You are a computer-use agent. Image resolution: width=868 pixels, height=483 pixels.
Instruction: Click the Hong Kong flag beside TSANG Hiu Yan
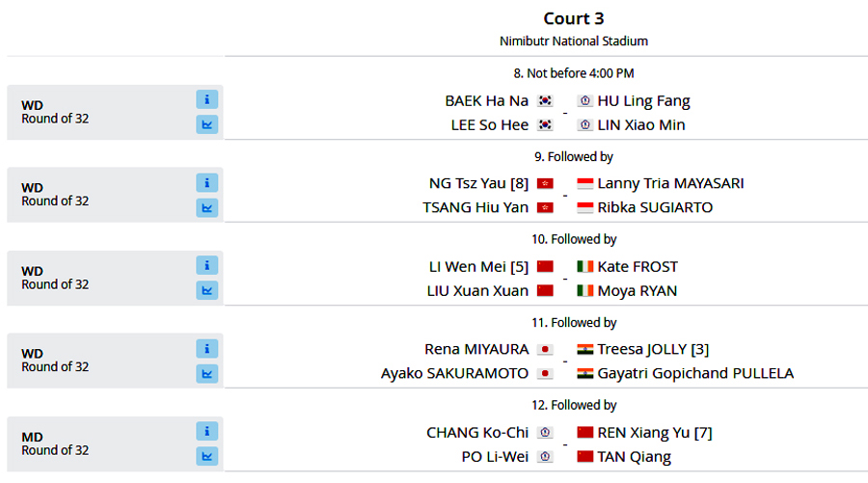(x=545, y=207)
